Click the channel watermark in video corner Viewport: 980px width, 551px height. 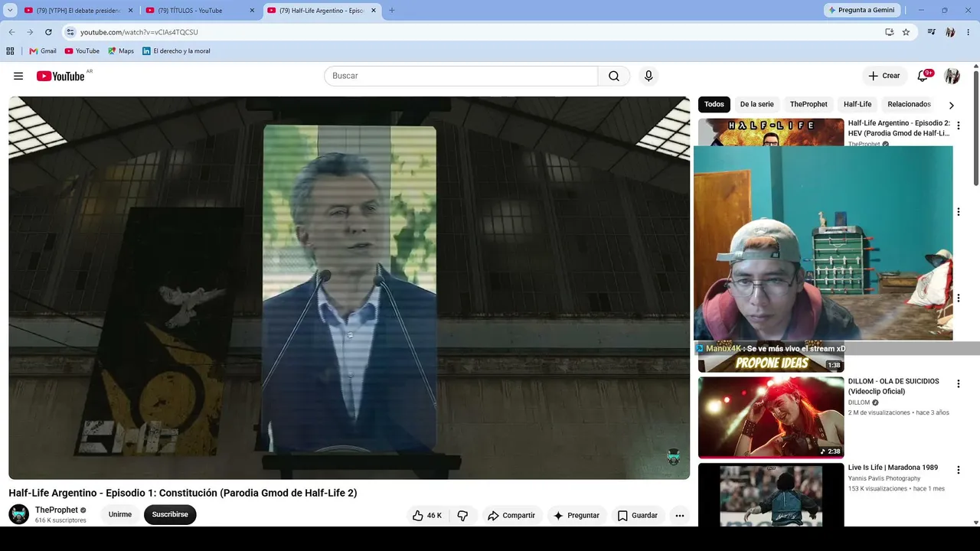tap(674, 457)
